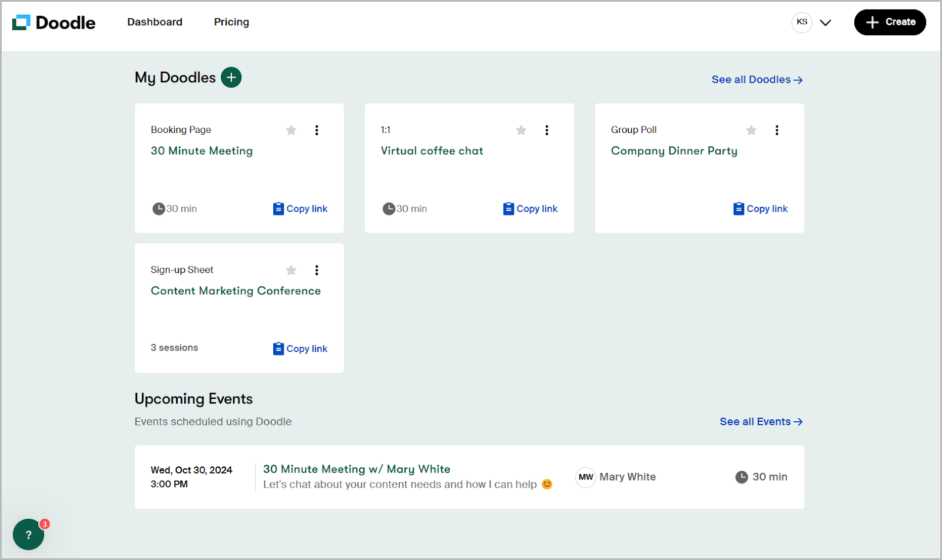Star the Content Marketing Conference sheet
This screenshot has height=560, width=942.
point(291,270)
